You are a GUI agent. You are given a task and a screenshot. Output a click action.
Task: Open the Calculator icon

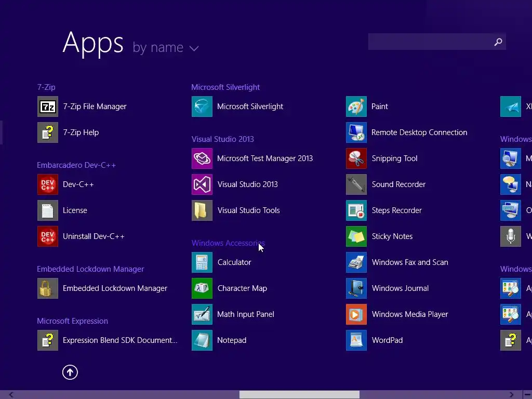(202, 262)
